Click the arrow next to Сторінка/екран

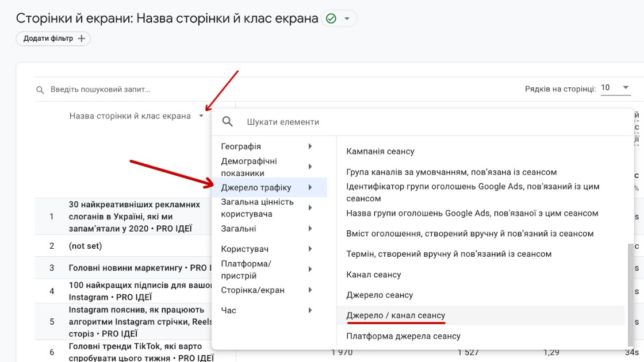pyautogui.click(x=310, y=290)
